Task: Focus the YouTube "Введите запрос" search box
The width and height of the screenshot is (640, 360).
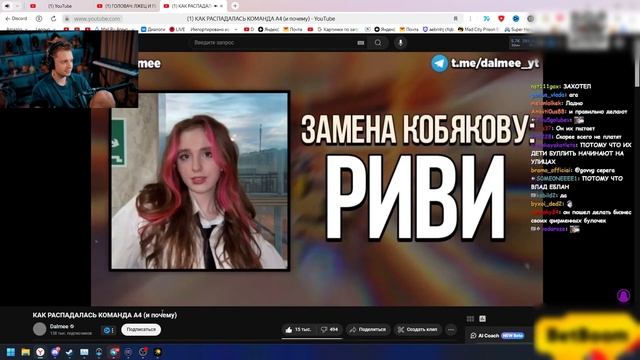Action: [x=271, y=42]
